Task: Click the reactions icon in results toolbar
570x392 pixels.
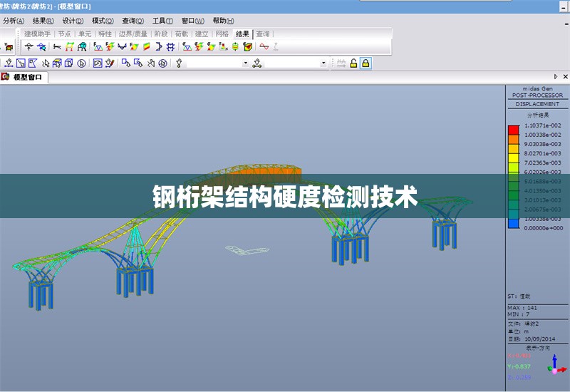Action: pos(28,46)
